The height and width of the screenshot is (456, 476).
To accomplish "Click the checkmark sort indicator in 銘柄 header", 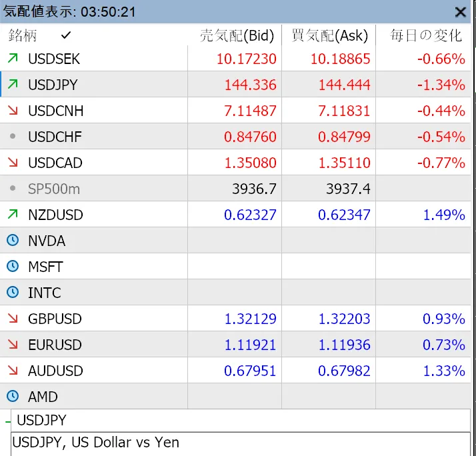I will coord(65,35).
